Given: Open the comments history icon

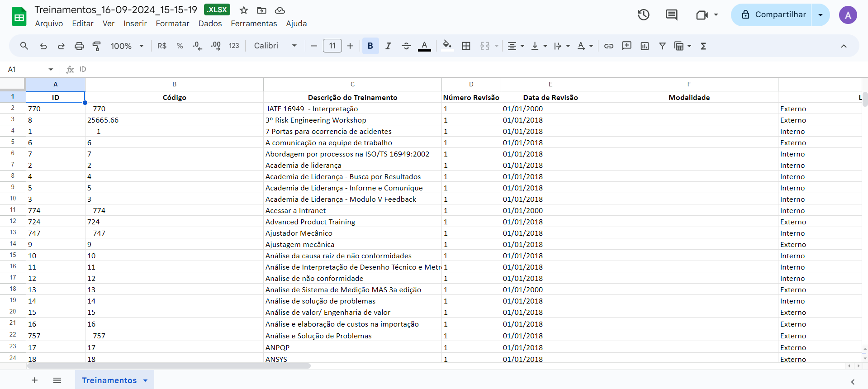Looking at the screenshot, I should click(672, 15).
